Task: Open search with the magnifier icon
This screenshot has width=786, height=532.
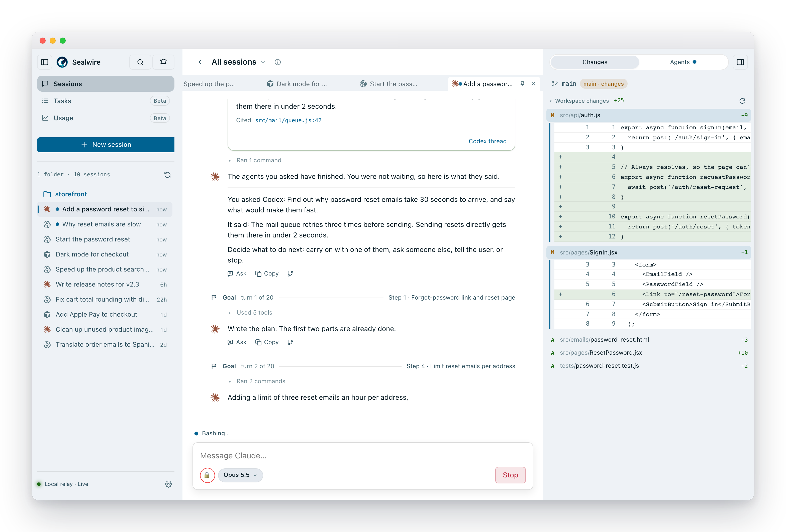Action: tap(140, 62)
